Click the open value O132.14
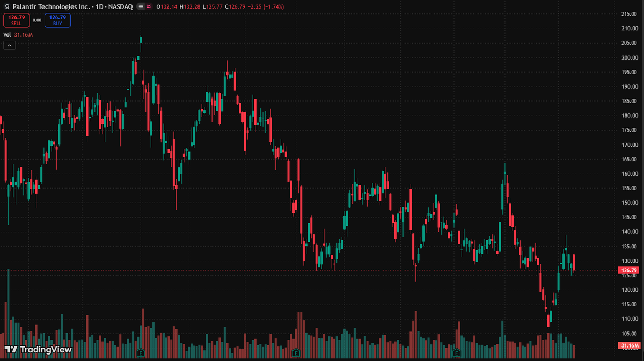644x361 pixels. click(x=166, y=6)
